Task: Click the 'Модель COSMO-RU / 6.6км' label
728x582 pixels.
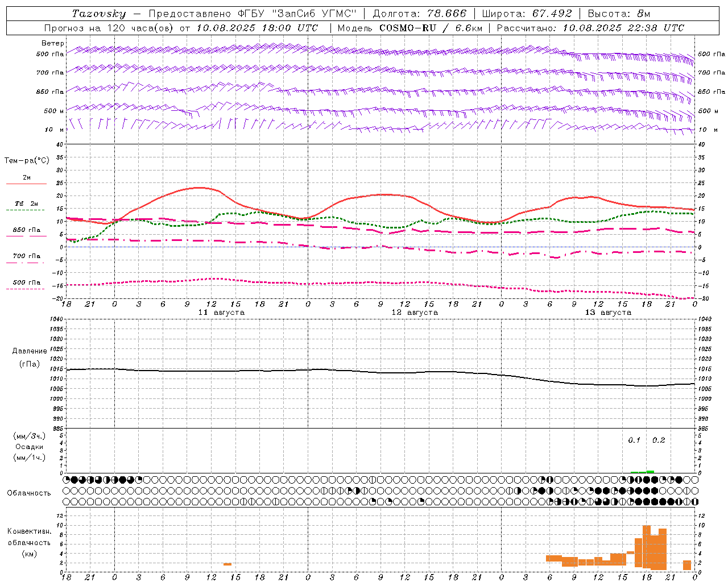Action: (x=409, y=28)
